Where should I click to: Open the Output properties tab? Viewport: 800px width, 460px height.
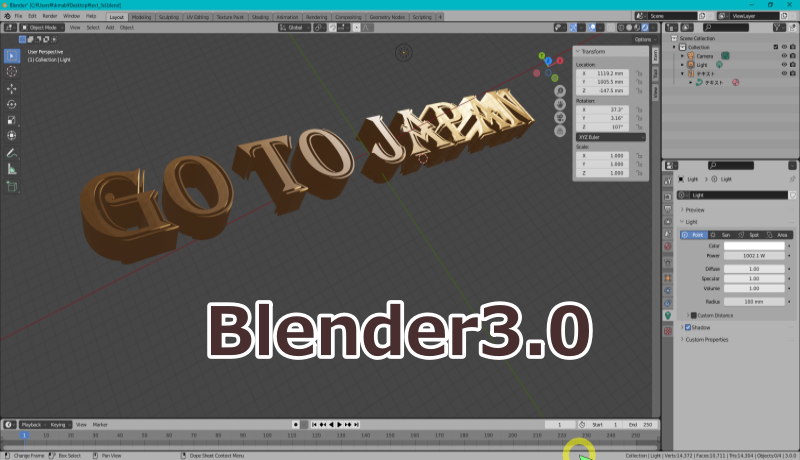(x=668, y=209)
